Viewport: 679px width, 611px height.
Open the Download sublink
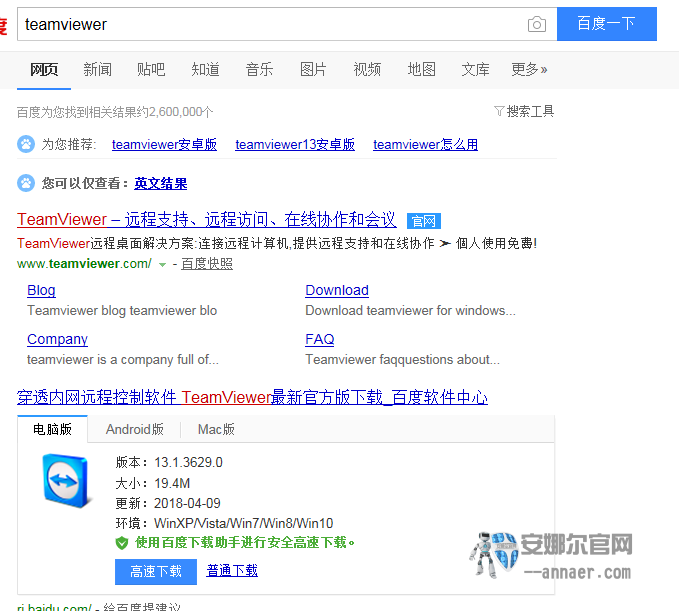click(337, 290)
